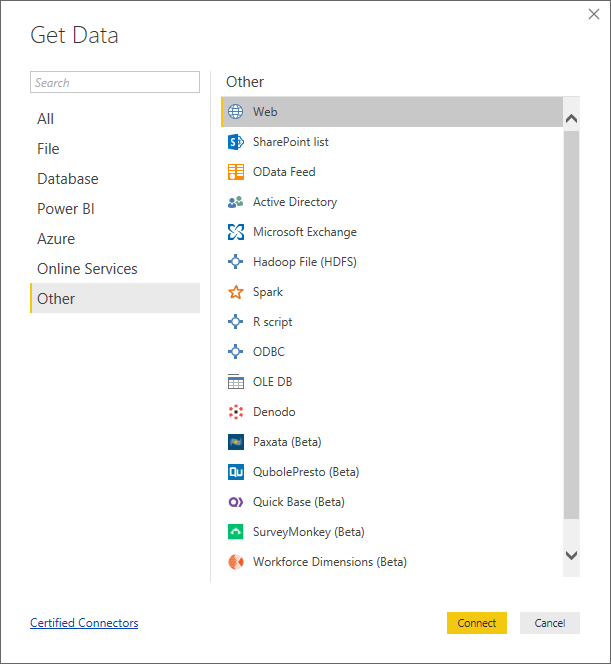Choose the Active Directory people icon
Image resolution: width=611 pixels, height=664 pixels.
pos(236,202)
